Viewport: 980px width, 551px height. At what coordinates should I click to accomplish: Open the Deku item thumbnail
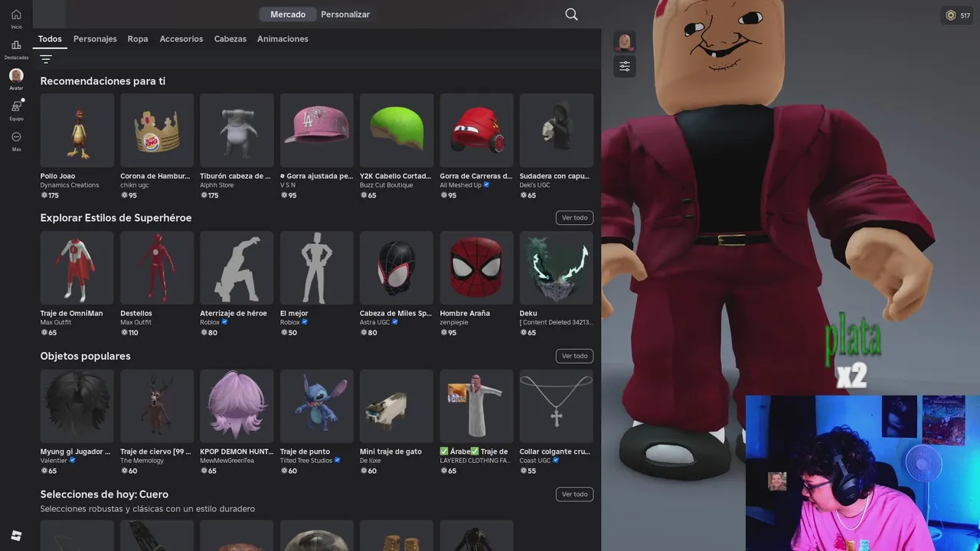[x=557, y=268]
